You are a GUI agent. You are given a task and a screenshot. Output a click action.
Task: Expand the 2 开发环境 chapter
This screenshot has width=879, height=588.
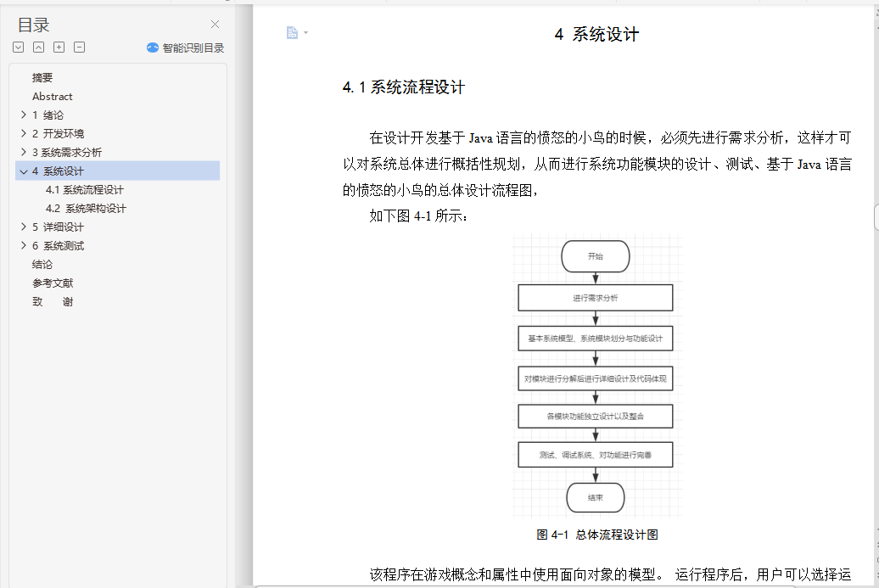click(23, 133)
